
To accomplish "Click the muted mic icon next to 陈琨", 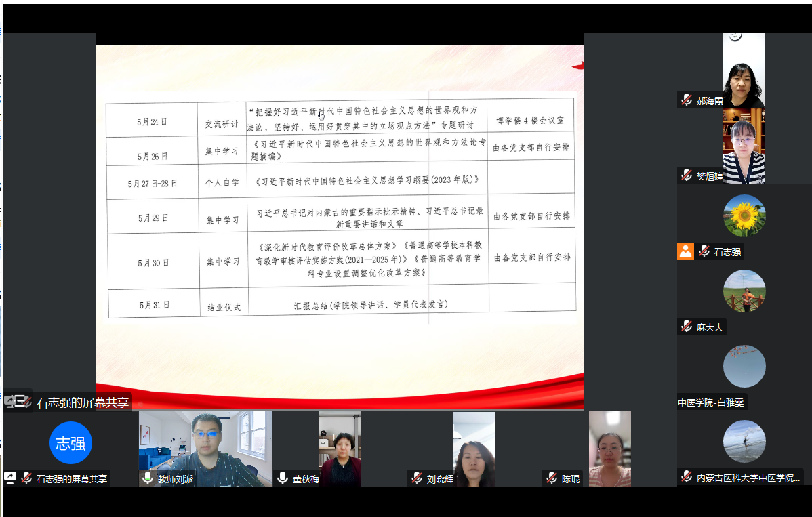I will point(552,478).
